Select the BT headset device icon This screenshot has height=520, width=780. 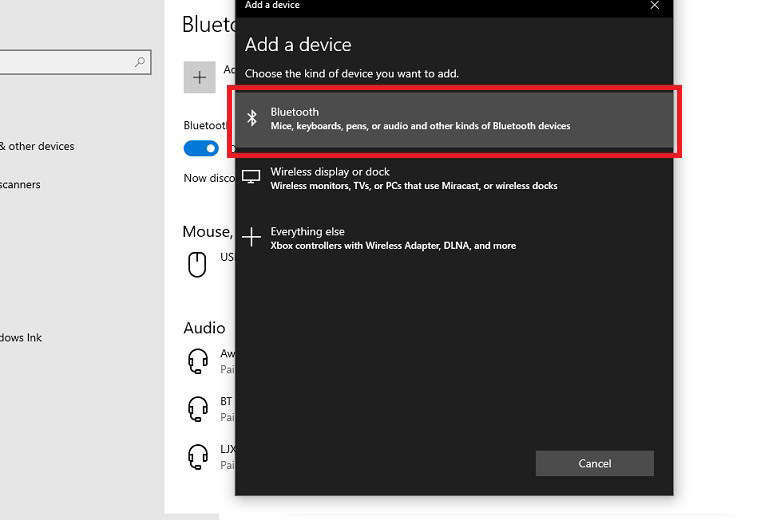pos(197,409)
